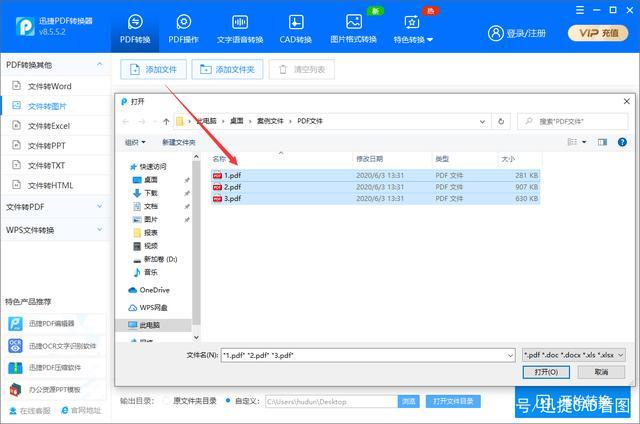Screen dimensions: 640x424
Task: Click the VIP 充值 button
Action: point(598,33)
